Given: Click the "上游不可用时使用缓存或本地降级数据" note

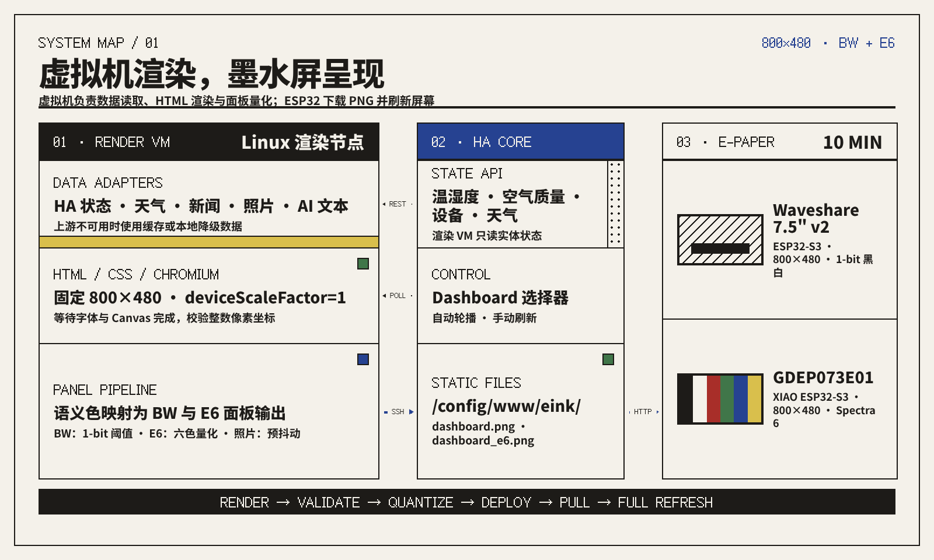Looking at the screenshot, I should click(x=148, y=226).
